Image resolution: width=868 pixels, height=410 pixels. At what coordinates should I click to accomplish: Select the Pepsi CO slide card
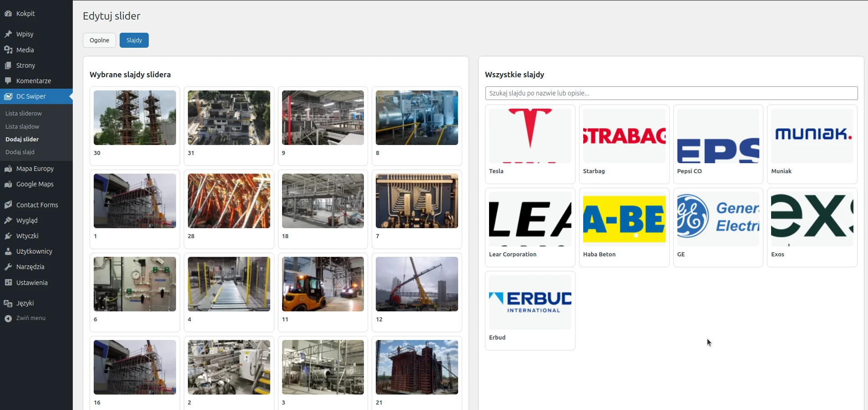pos(718,144)
